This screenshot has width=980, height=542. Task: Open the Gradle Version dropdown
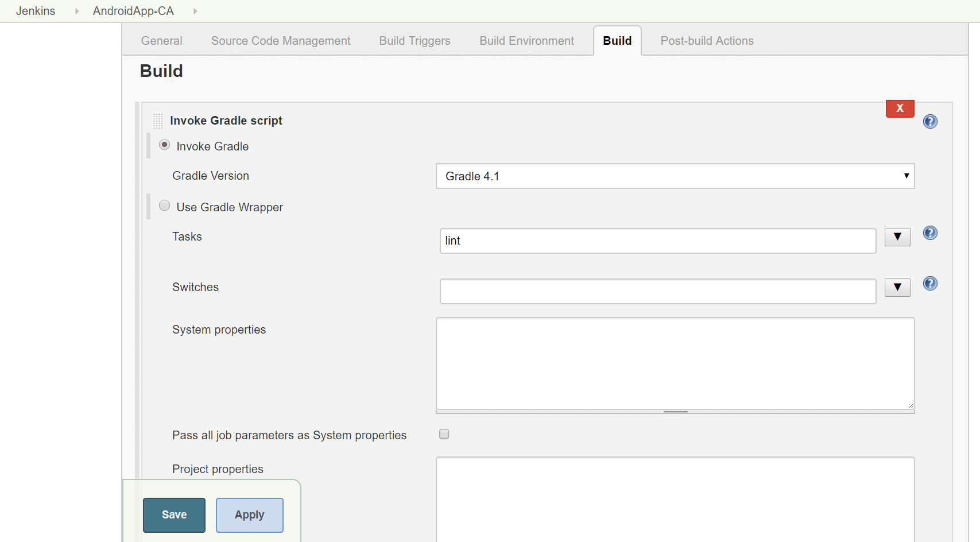tap(675, 176)
